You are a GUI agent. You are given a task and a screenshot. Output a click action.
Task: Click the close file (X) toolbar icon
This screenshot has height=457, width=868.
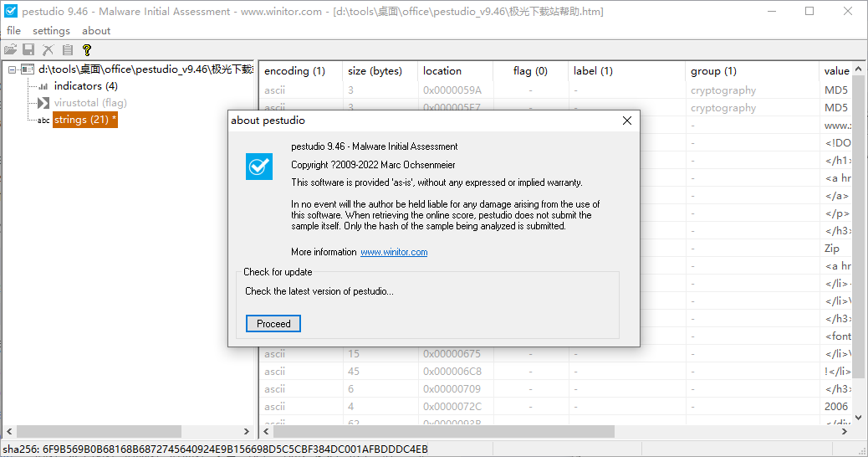(49, 50)
